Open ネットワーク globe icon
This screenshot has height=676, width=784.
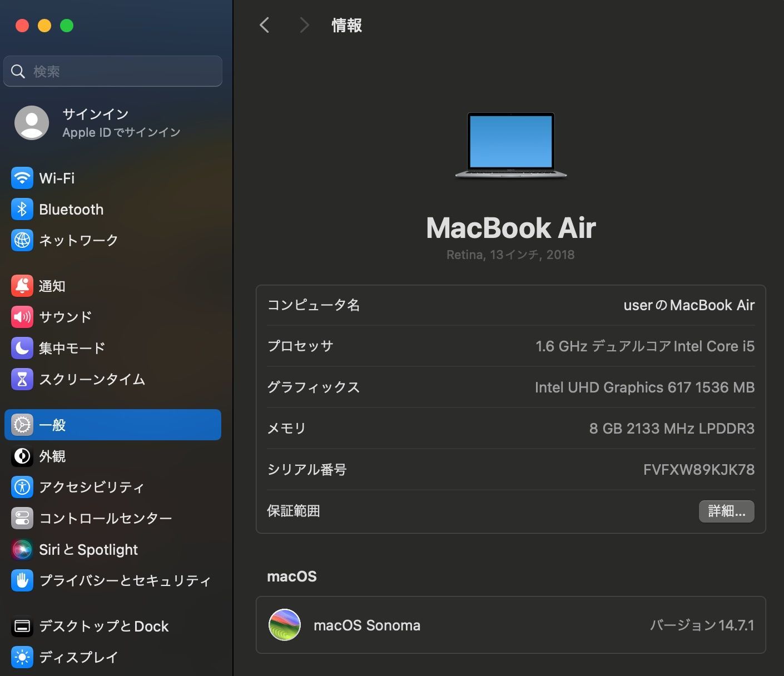(x=22, y=240)
